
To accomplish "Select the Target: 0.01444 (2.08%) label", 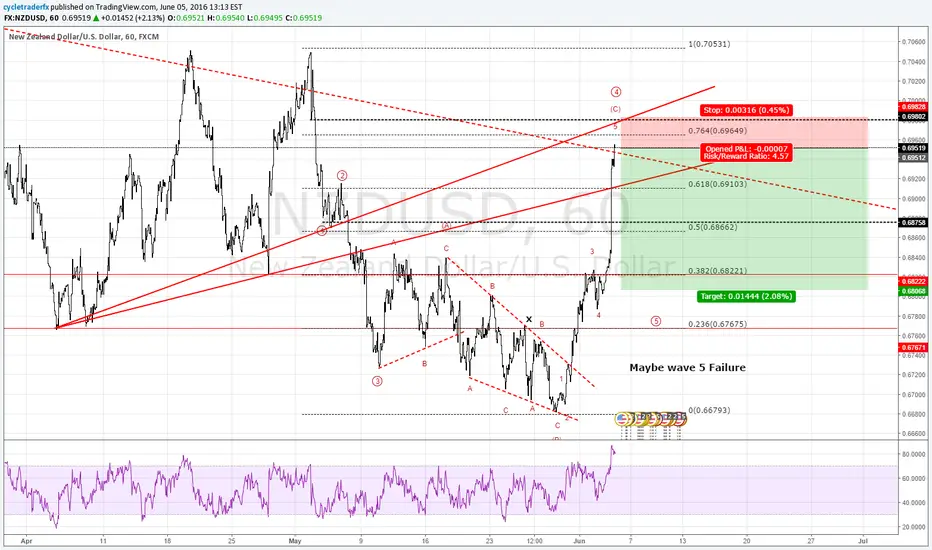I will (746, 296).
